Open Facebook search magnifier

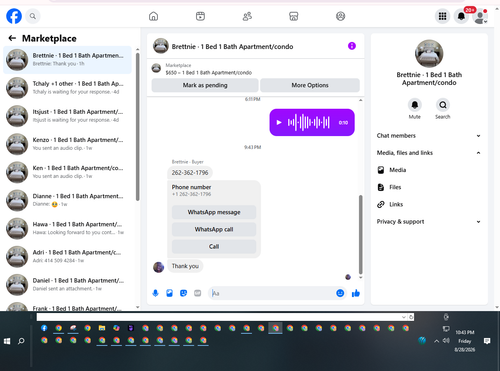[x=33, y=16]
